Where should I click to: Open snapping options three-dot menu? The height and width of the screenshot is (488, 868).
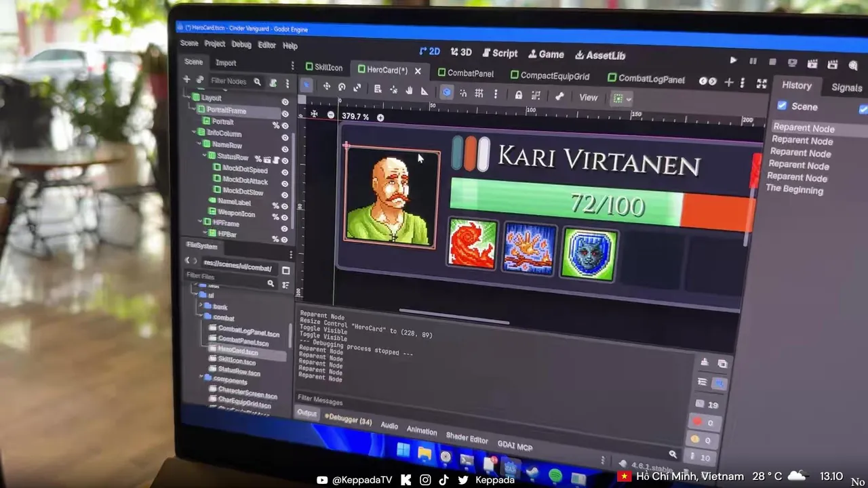(x=496, y=94)
